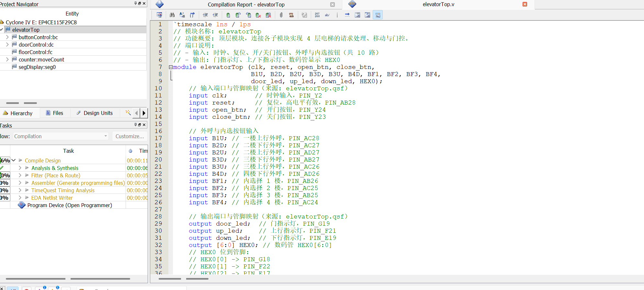Collapse the elevatorTop hierarchy node
This screenshot has width=644, height=290.
tap(2, 30)
